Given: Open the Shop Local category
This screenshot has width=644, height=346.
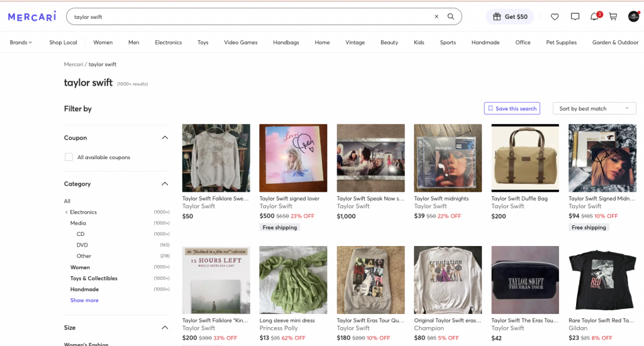Looking at the screenshot, I should pyautogui.click(x=63, y=42).
